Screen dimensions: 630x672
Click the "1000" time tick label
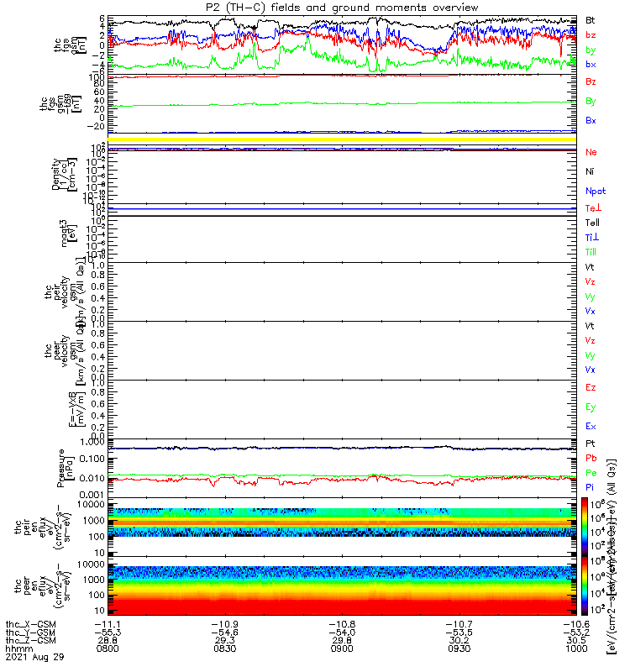click(576, 648)
